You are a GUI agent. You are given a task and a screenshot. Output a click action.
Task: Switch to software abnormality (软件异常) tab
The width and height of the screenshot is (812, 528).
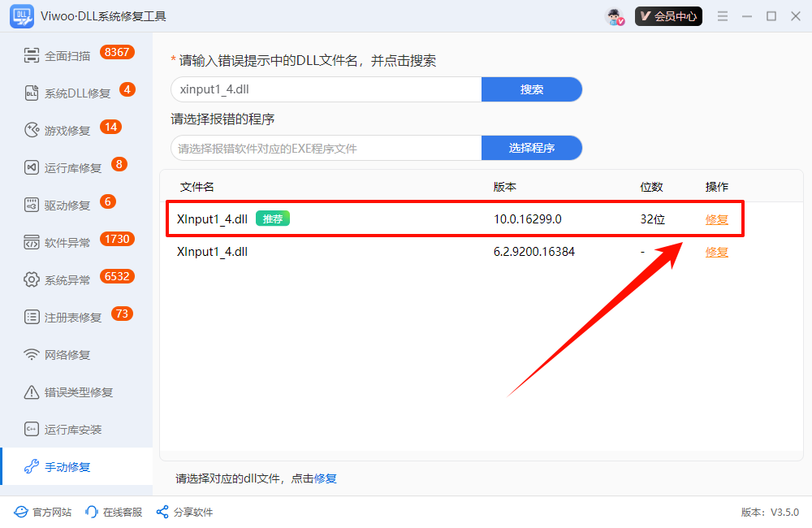point(67,243)
